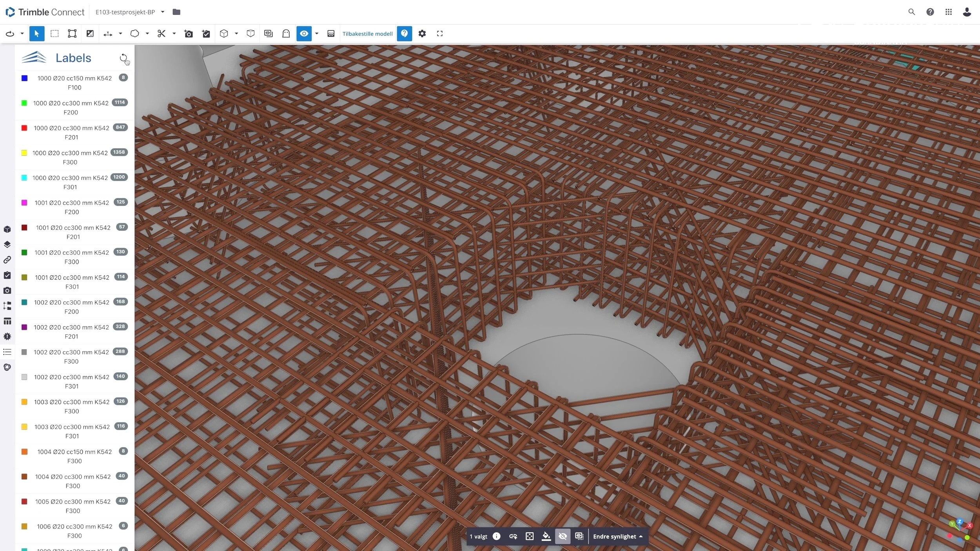This screenshot has width=980, height=551.
Task: Refresh the Labels panel
Action: [124, 58]
